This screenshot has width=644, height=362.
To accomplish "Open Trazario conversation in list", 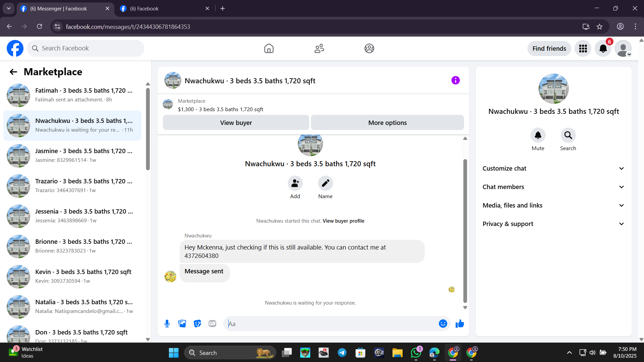I will (72, 186).
